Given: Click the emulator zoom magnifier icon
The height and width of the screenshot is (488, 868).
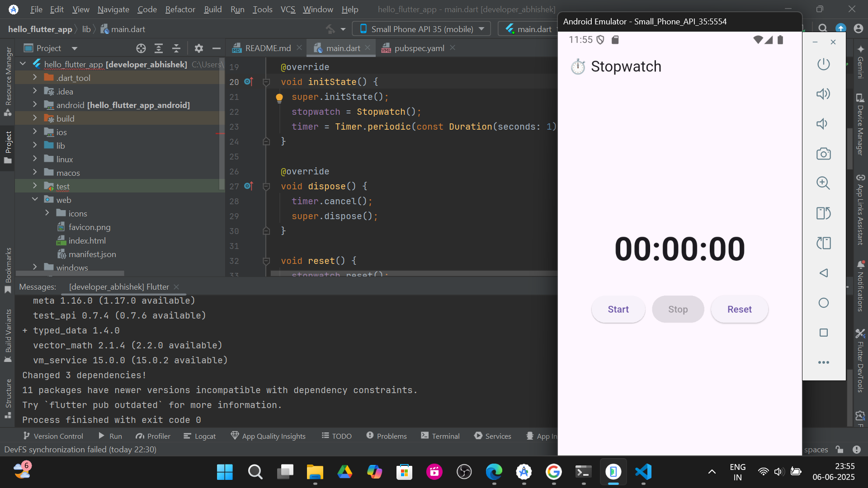Looking at the screenshot, I should [823, 183].
